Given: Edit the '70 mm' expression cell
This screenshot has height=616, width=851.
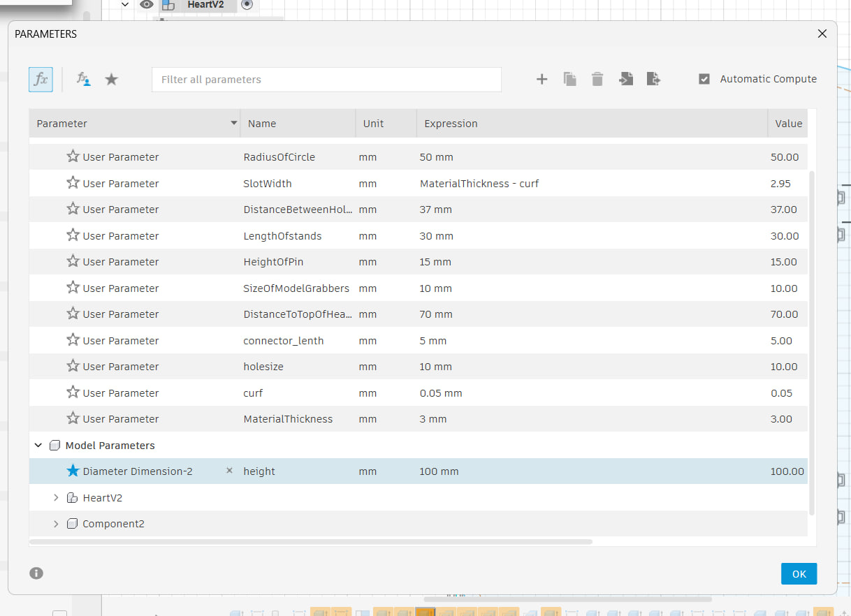Looking at the screenshot, I should coord(436,314).
